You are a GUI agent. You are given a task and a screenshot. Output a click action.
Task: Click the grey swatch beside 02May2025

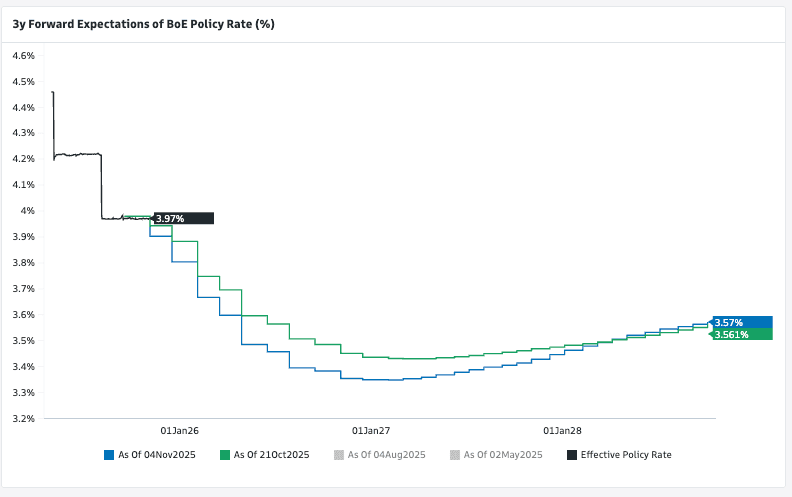pos(455,455)
